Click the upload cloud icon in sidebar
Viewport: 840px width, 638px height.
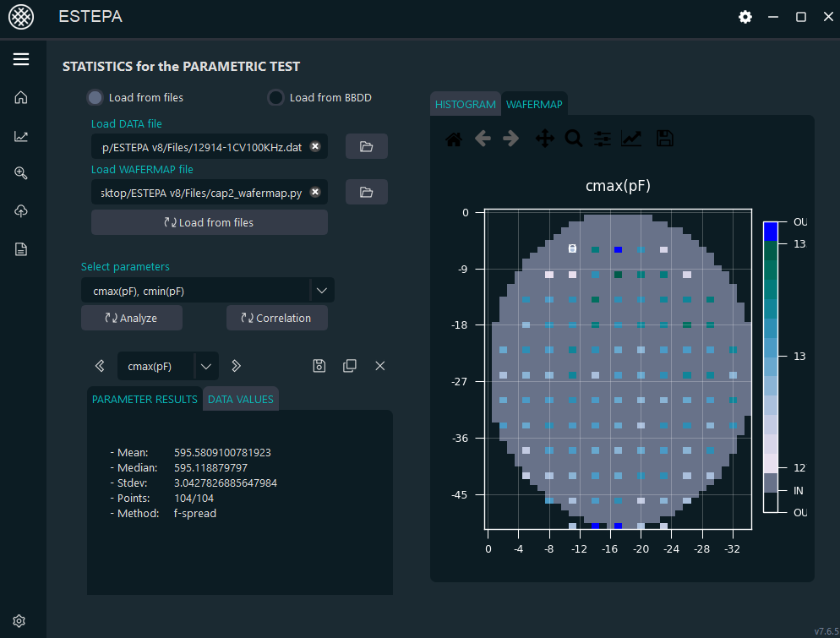(x=21, y=211)
